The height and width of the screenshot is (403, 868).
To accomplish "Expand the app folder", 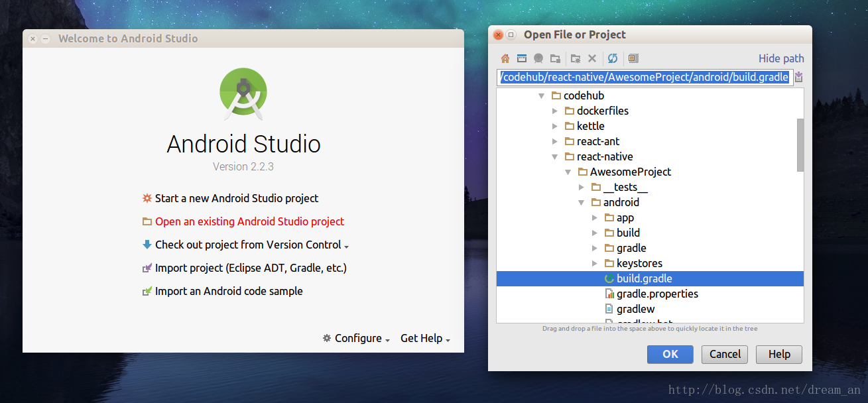I will [595, 218].
